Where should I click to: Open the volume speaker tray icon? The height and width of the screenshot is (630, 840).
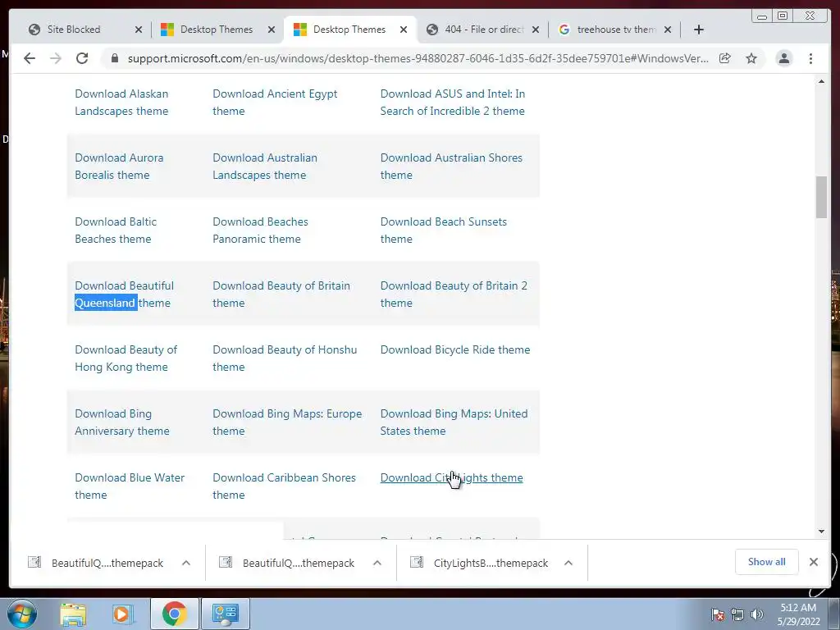[x=757, y=614]
